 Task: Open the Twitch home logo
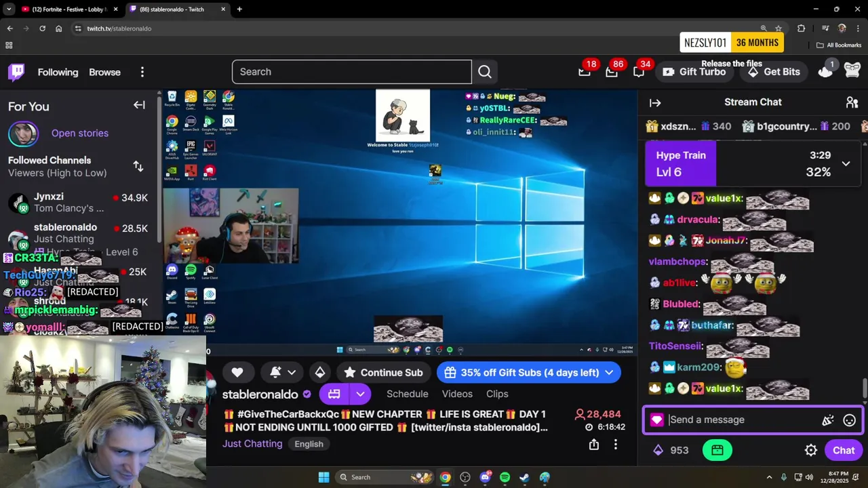point(16,72)
